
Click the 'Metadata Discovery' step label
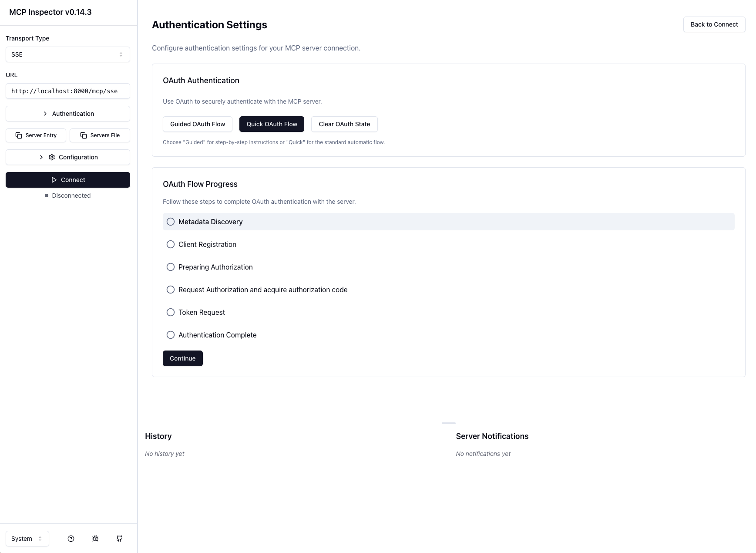click(x=210, y=222)
